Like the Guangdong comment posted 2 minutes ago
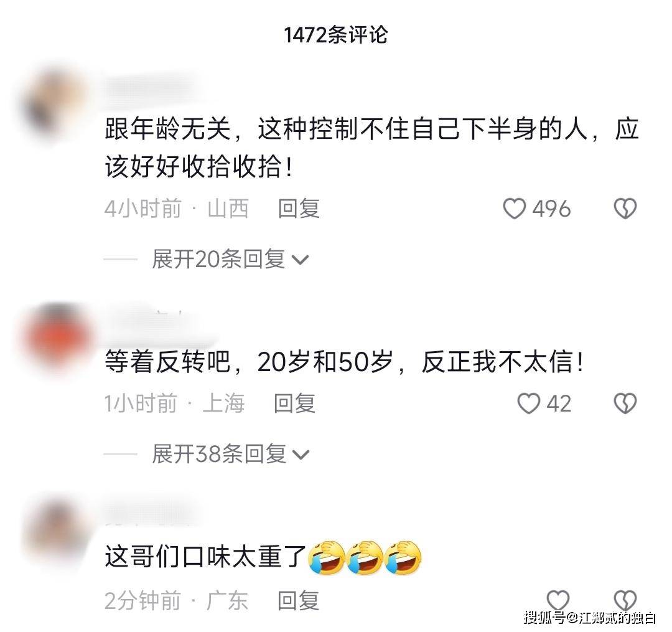Image resolution: width=672 pixels, height=632 pixels. tap(558, 600)
